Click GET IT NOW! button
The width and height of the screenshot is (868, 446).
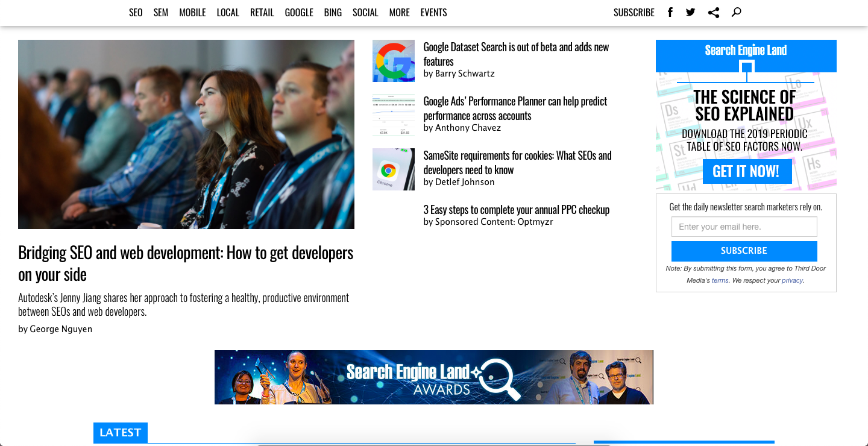click(x=747, y=171)
